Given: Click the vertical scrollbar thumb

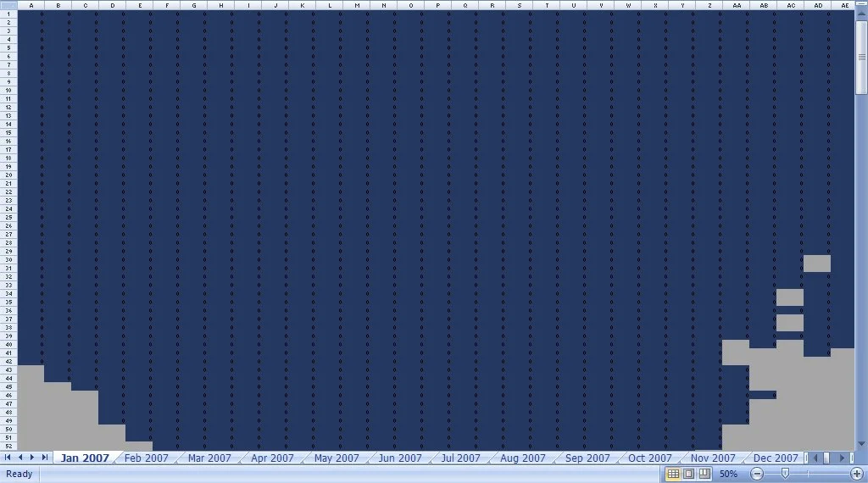Looking at the screenshot, I should (861, 58).
